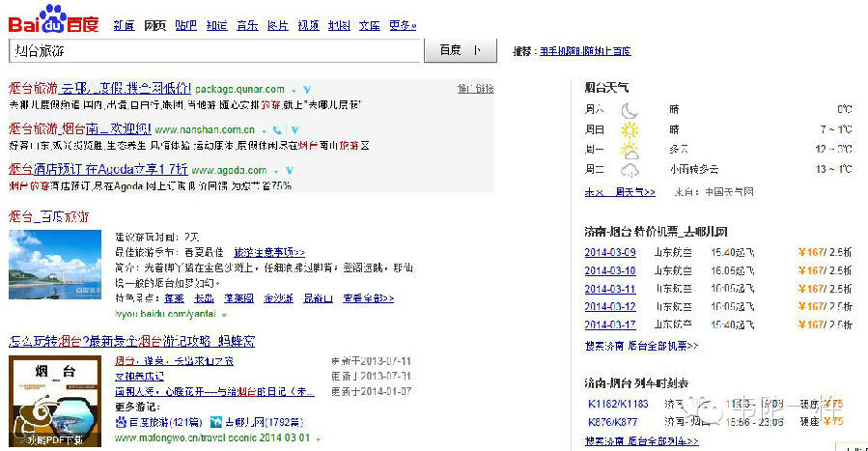Open the 旅游注意事项>> link
Viewport: 868px width, 451px height.
click(269, 252)
